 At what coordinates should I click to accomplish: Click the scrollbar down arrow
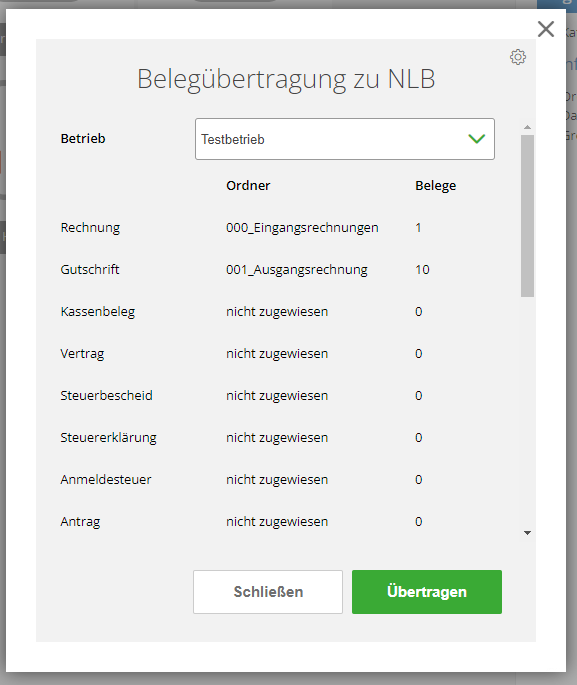coord(527,533)
